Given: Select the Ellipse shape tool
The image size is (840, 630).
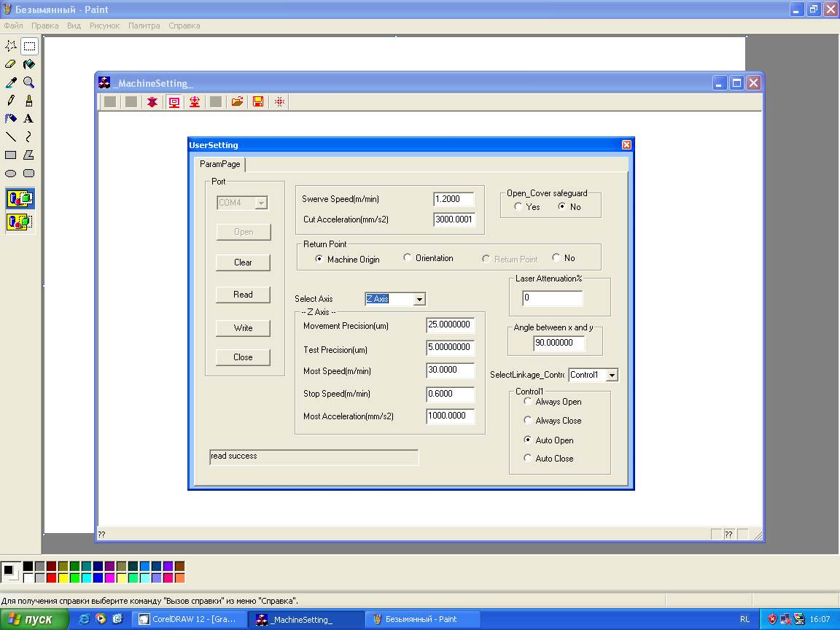Looking at the screenshot, I should (11, 174).
